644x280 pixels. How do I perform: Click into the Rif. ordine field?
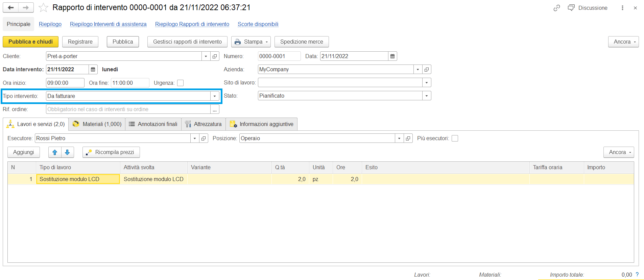click(128, 109)
